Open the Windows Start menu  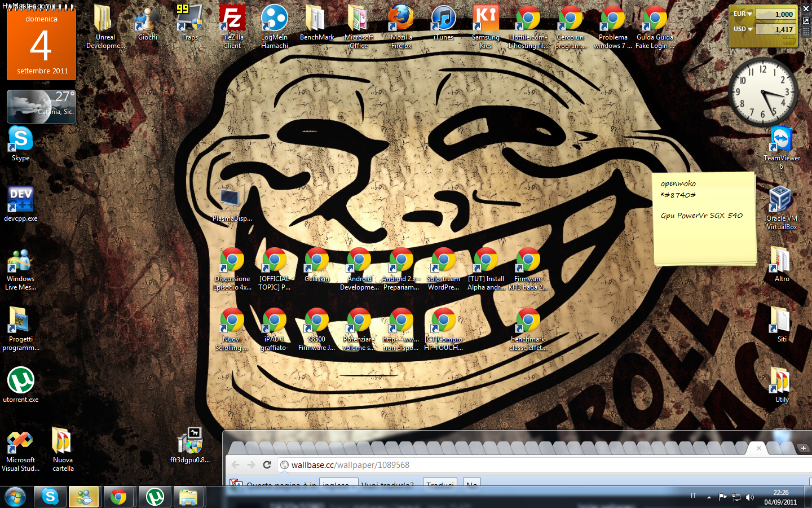(x=15, y=497)
